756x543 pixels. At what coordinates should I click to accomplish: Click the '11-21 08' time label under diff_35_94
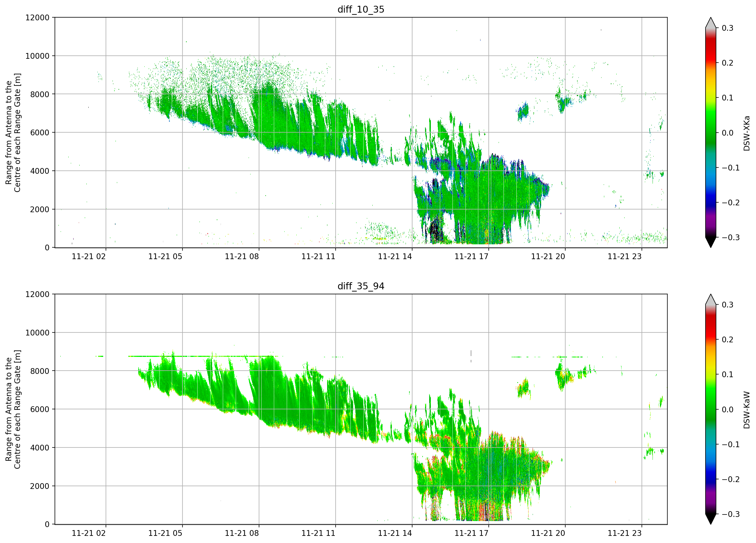(242, 533)
